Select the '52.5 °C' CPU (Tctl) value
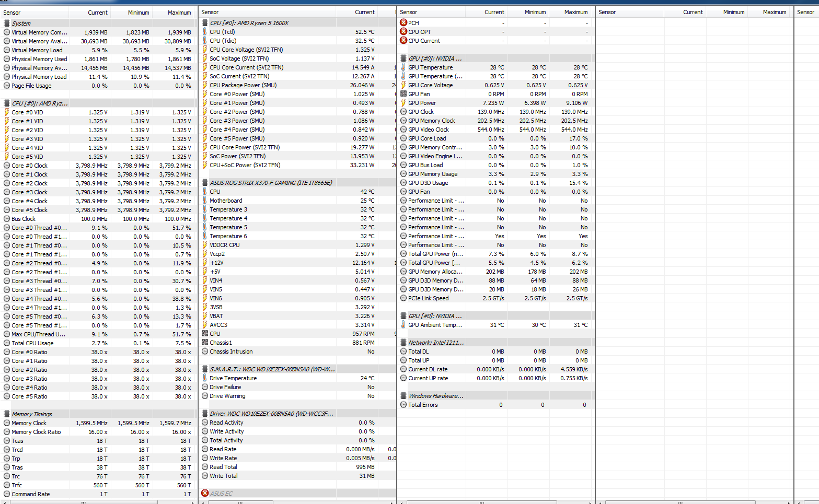The height and width of the screenshot is (504, 819). coord(365,32)
